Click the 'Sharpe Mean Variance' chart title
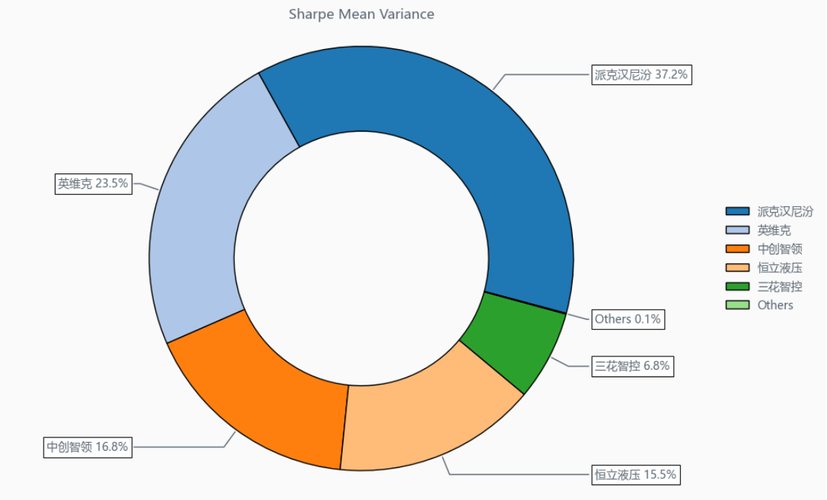 coord(362,14)
